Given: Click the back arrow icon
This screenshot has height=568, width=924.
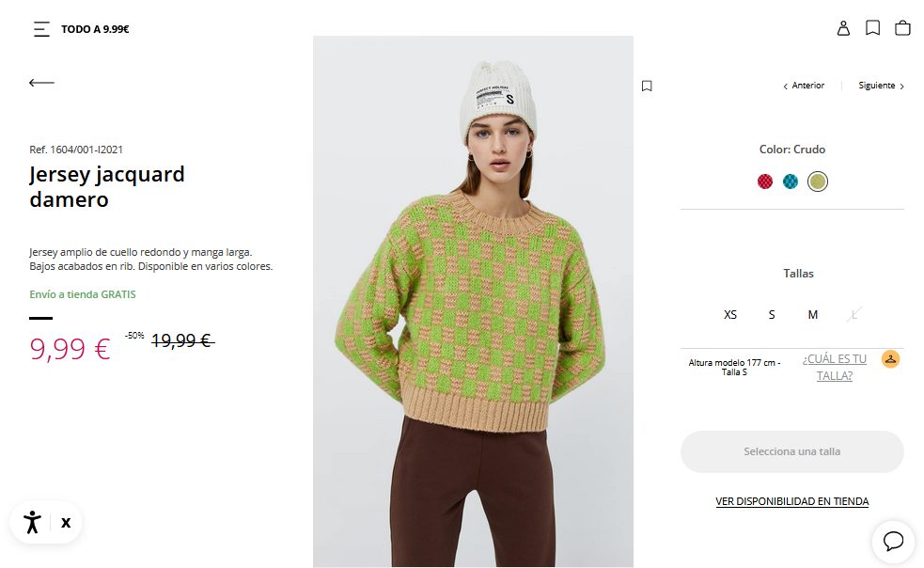Looking at the screenshot, I should point(42,83).
